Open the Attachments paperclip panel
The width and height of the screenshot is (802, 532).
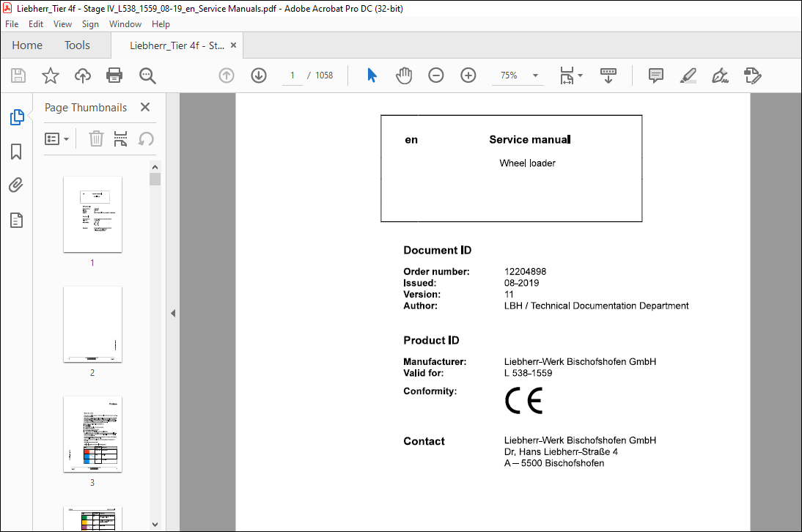click(16, 185)
